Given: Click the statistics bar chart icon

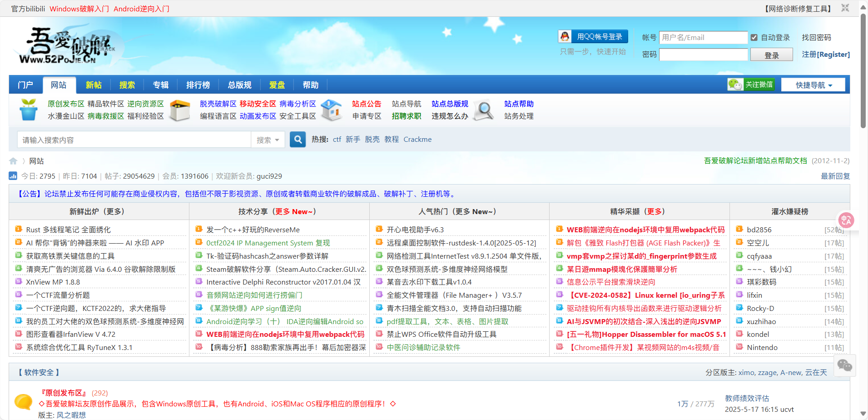Looking at the screenshot, I should coord(13,176).
